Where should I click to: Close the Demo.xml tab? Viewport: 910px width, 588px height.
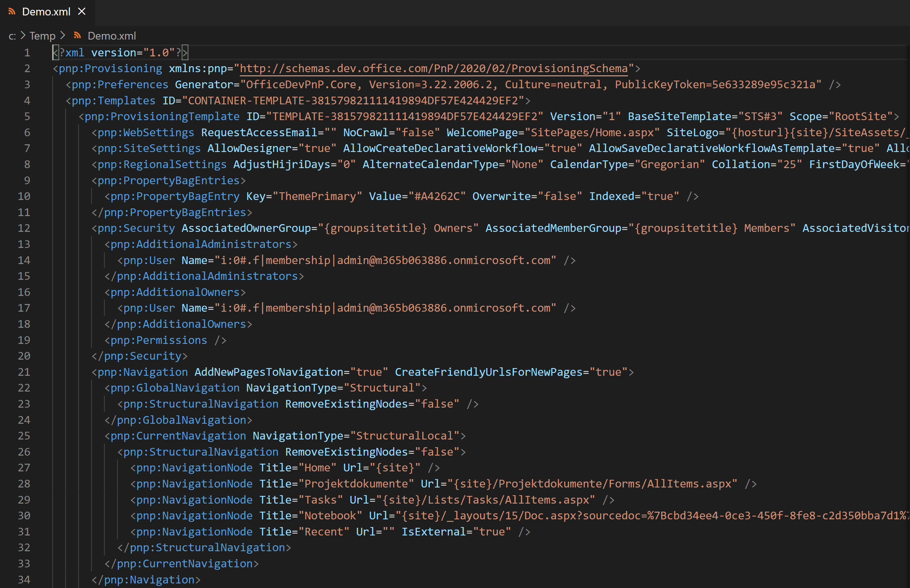[x=82, y=12]
